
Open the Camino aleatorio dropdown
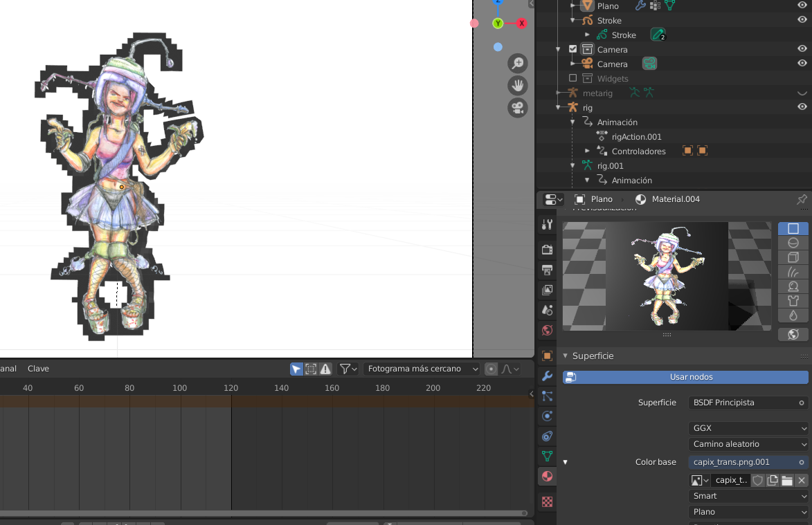pyautogui.click(x=748, y=444)
